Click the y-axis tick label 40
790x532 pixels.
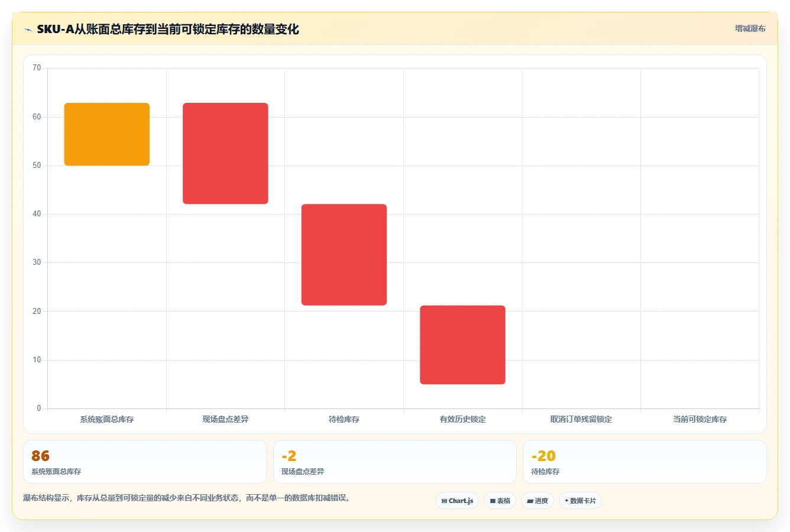pos(37,214)
